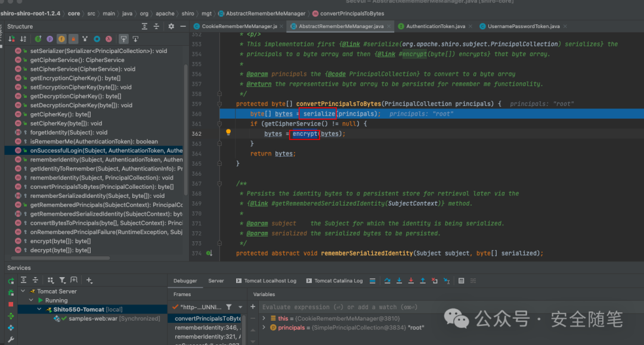Collapse the Tomcat Server tree node

pos(23,291)
